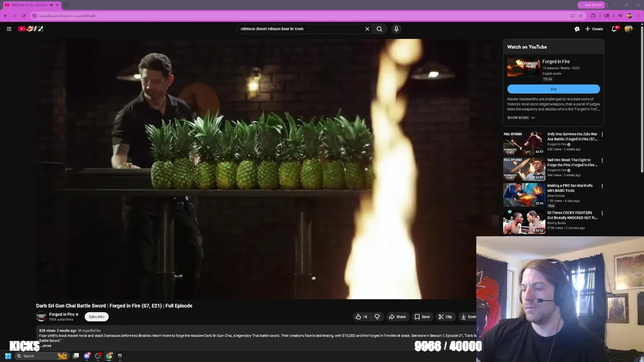The height and width of the screenshot is (362, 644).
Task: Open options for Zulu War Axe video
Action: point(602,135)
